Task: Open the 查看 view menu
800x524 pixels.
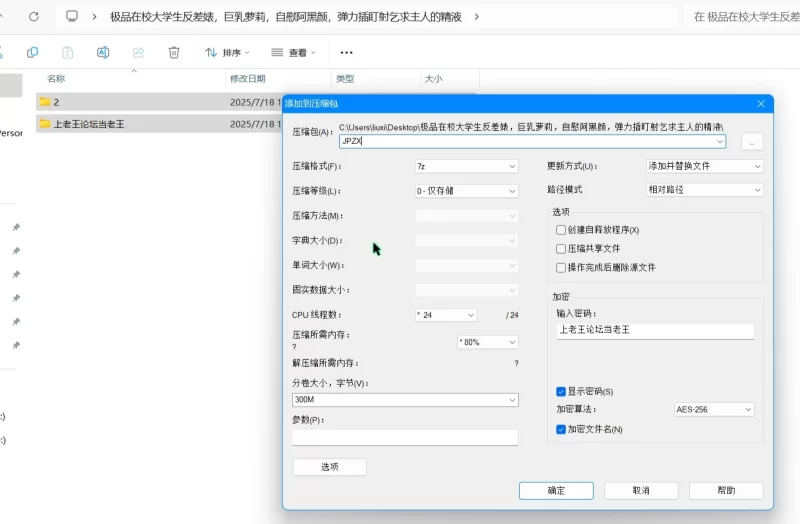Action: [293, 53]
